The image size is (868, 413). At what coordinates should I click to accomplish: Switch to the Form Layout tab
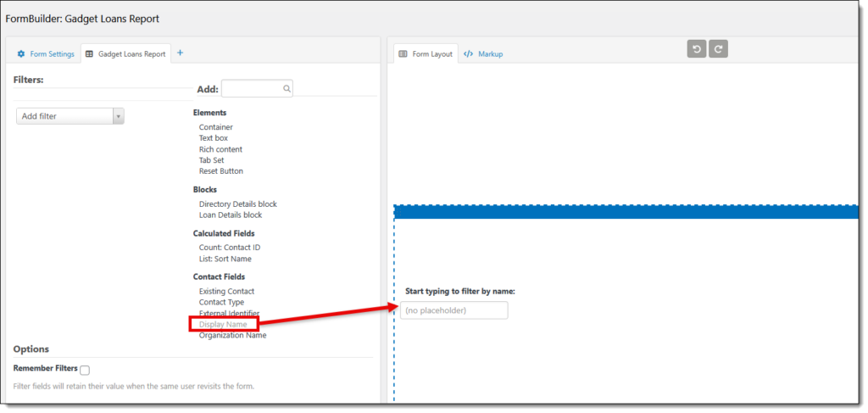click(426, 53)
